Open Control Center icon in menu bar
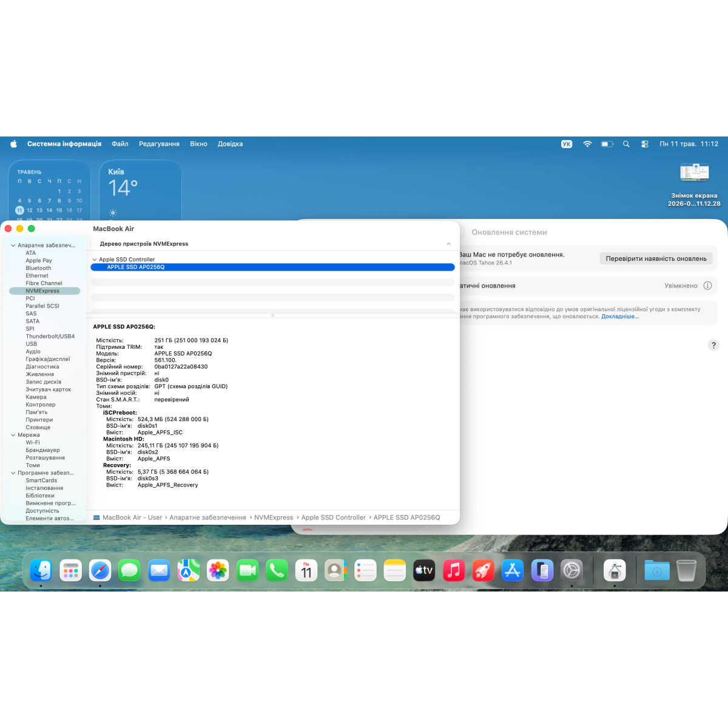Image resolution: width=728 pixels, height=728 pixels. [x=645, y=144]
